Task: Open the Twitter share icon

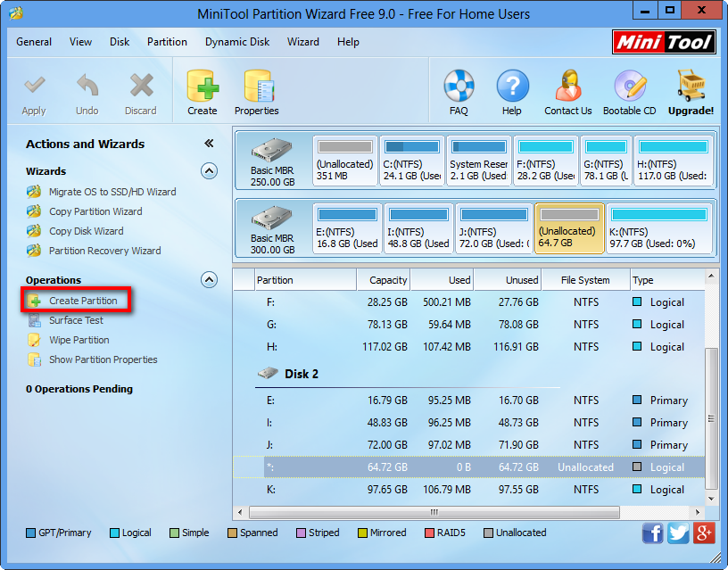Action: click(x=678, y=533)
